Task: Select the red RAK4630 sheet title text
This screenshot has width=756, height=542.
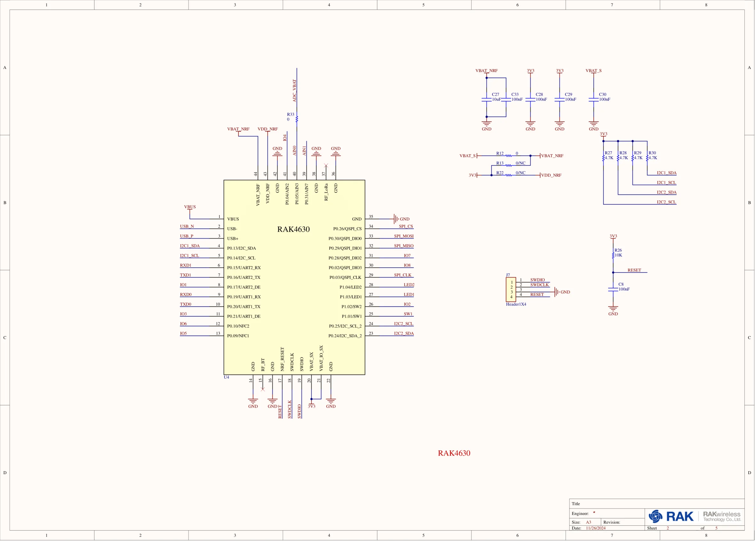Action: (x=454, y=453)
